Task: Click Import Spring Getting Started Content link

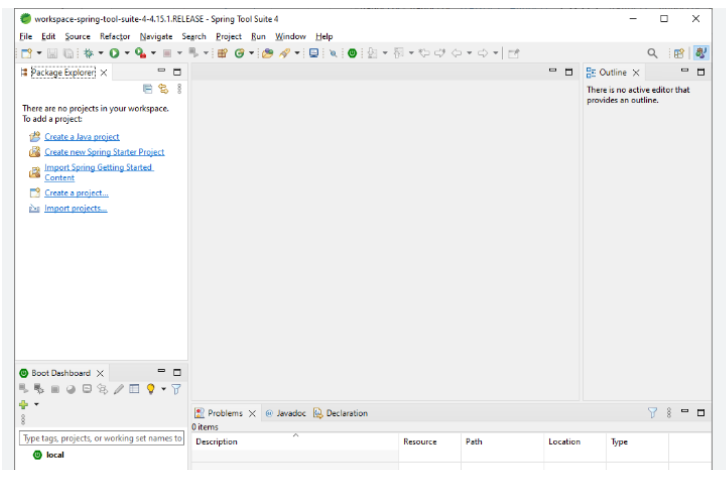Action: (x=98, y=173)
